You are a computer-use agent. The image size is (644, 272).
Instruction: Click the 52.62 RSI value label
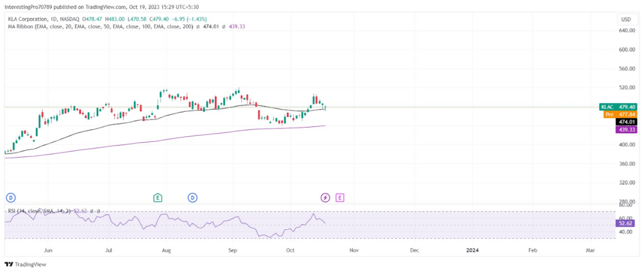(x=626, y=223)
